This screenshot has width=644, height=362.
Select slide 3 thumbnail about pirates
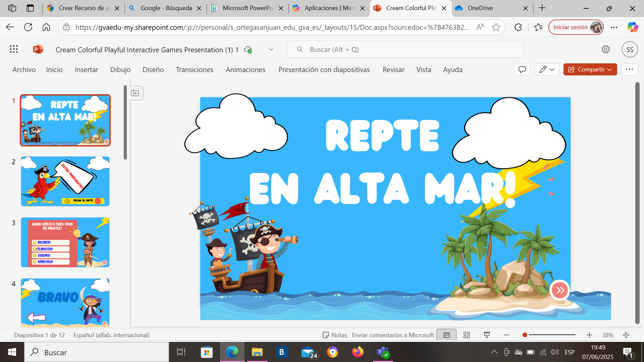click(65, 242)
